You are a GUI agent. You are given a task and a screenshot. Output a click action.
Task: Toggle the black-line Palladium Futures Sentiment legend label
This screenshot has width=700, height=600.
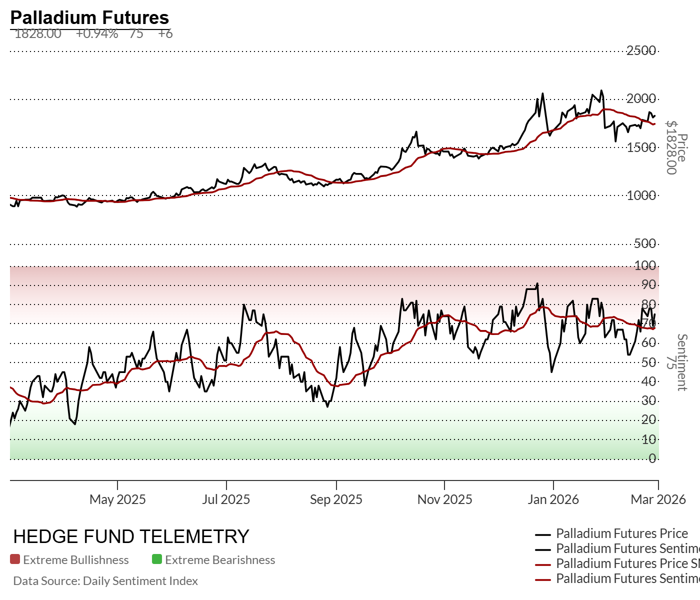tap(627, 548)
